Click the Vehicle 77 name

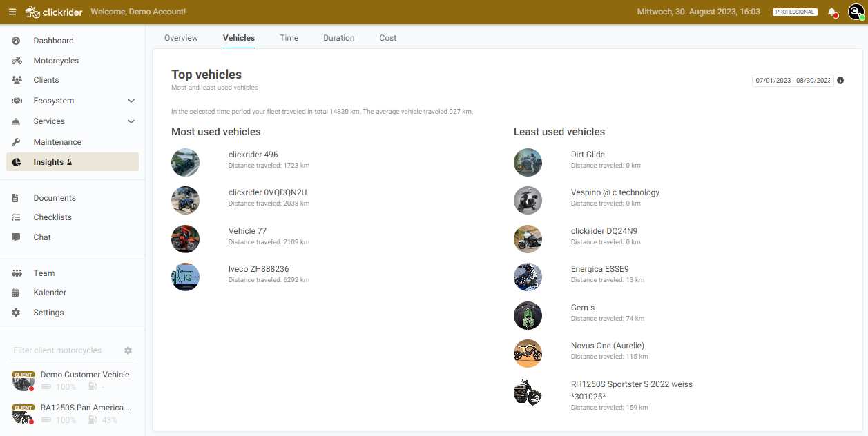point(247,231)
